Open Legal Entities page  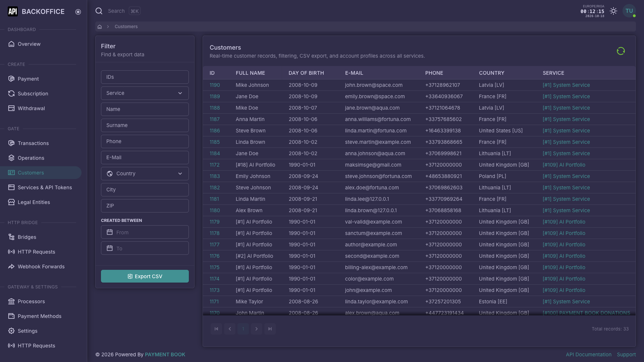pos(34,202)
